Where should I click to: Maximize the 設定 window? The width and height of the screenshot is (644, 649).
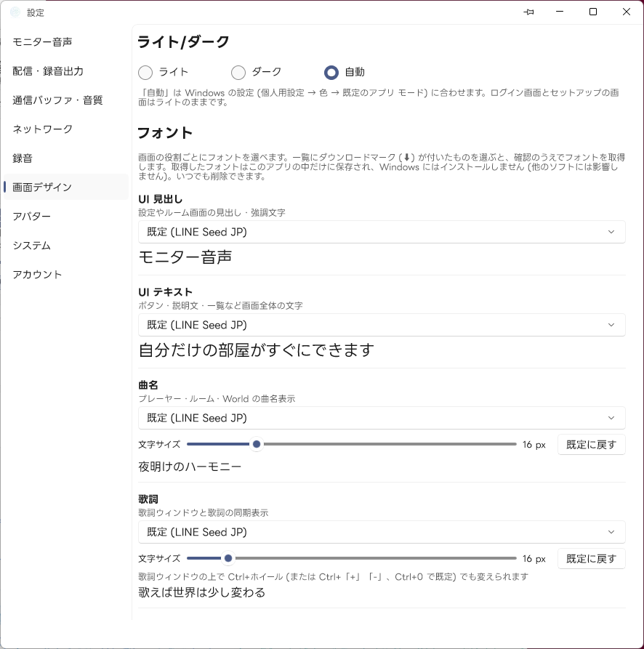tap(593, 12)
